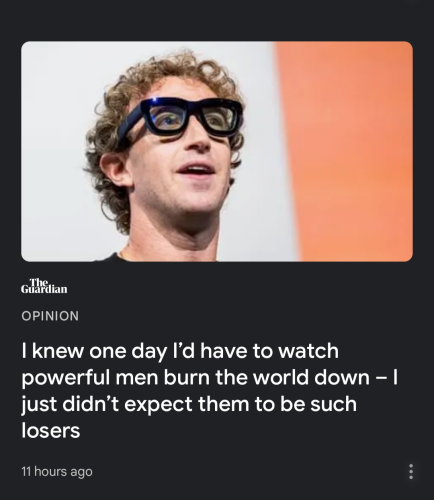The width and height of the screenshot is (434, 500).
Task: Click headline line 'just didn't expect them to be such'
Action: [189, 404]
